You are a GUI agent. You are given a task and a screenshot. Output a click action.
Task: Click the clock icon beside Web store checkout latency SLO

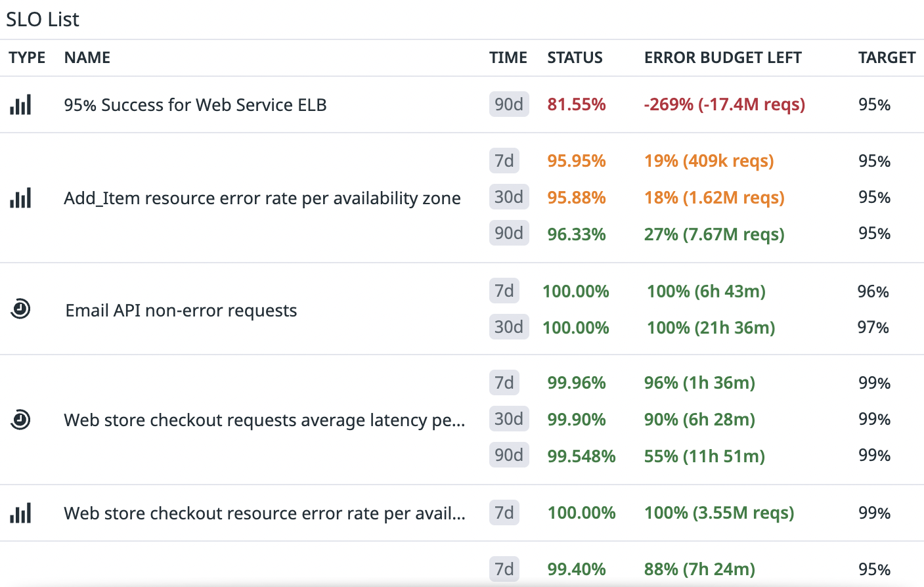click(20, 420)
